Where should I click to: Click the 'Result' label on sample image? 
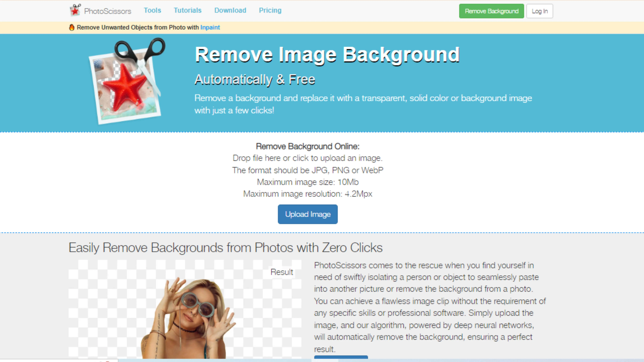282,272
